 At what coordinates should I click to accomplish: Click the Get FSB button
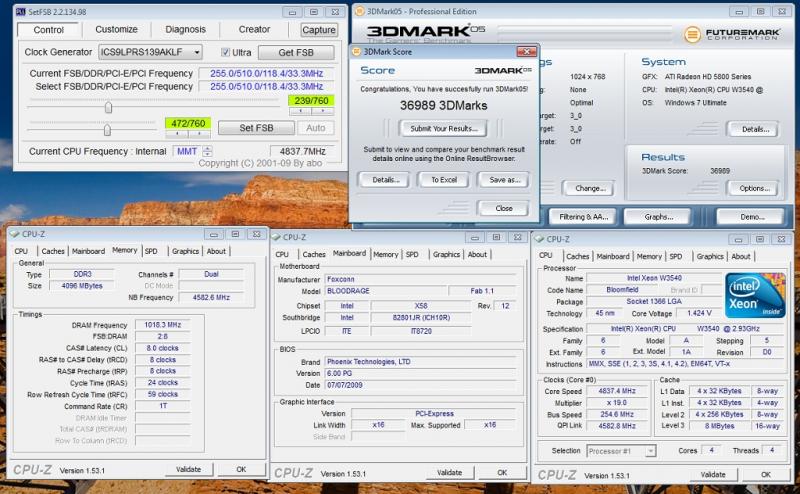tap(296, 53)
